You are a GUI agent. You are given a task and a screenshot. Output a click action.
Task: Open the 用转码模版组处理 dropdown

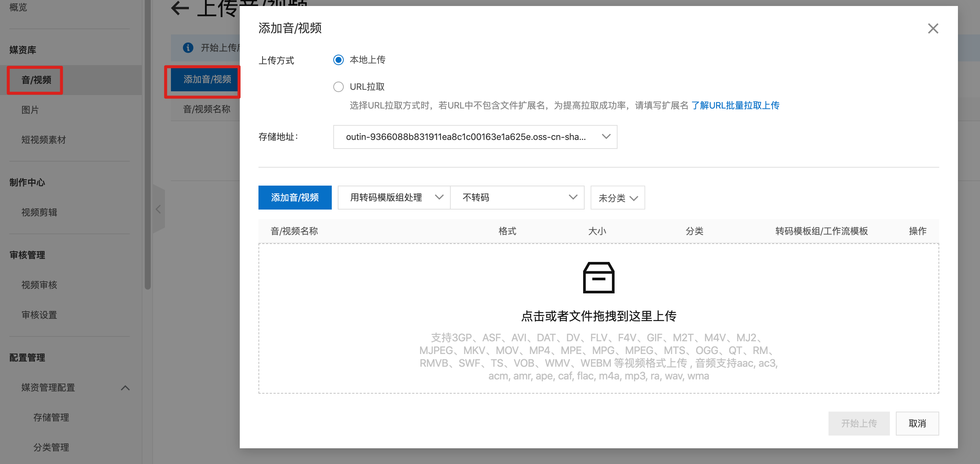tap(394, 198)
